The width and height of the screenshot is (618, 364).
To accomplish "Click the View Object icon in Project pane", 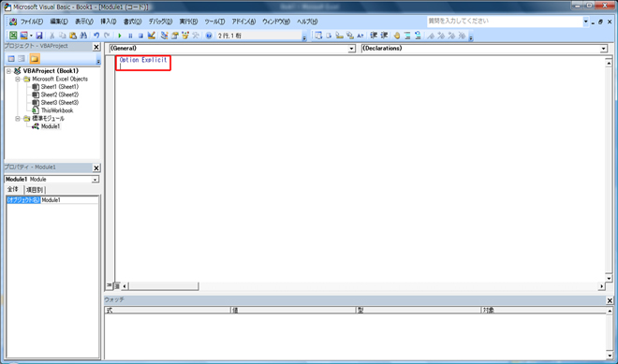I will click(x=22, y=59).
